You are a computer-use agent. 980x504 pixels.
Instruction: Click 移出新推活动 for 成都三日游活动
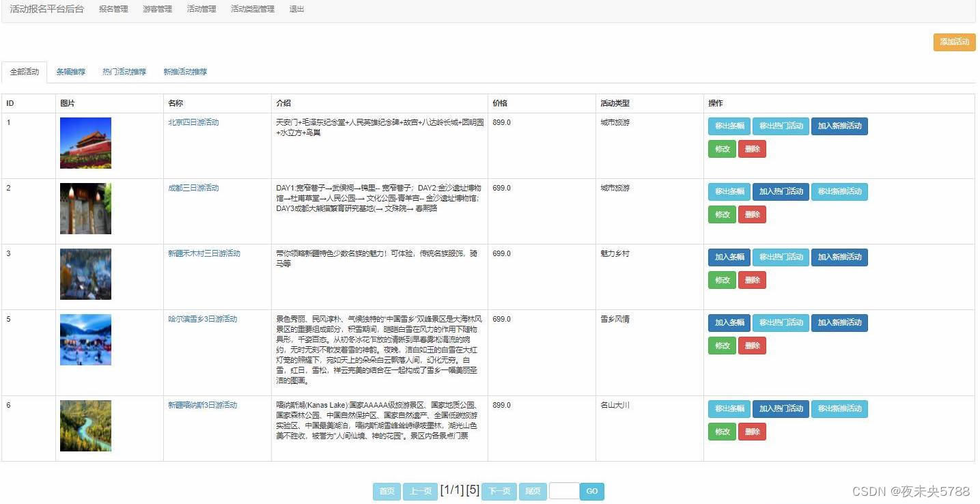(839, 192)
